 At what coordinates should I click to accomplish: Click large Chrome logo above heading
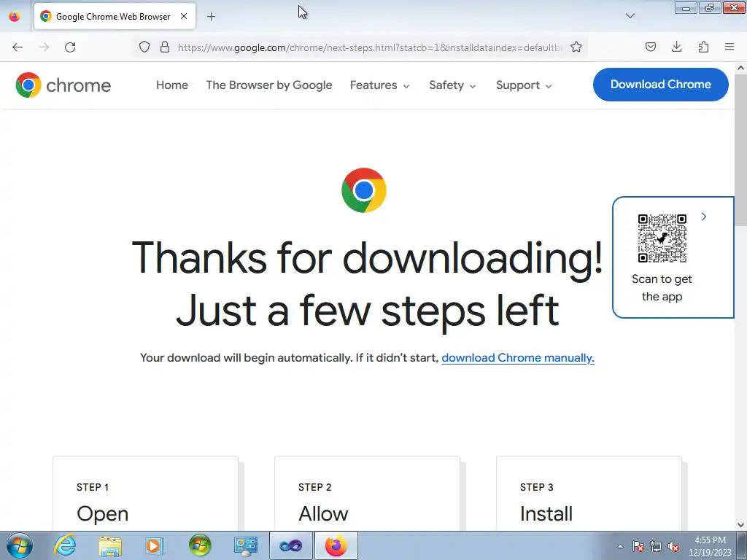(364, 190)
